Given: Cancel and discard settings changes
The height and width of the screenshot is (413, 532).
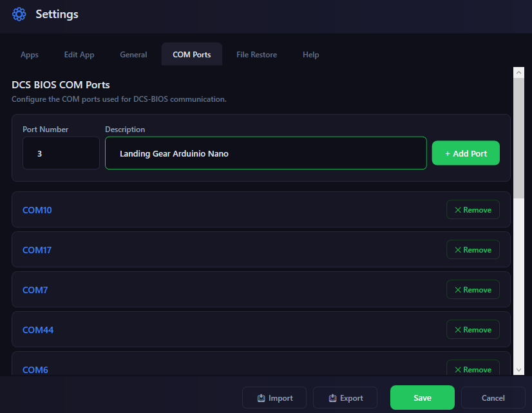Looking at the screenshot, I should click(x=493, y=398).
